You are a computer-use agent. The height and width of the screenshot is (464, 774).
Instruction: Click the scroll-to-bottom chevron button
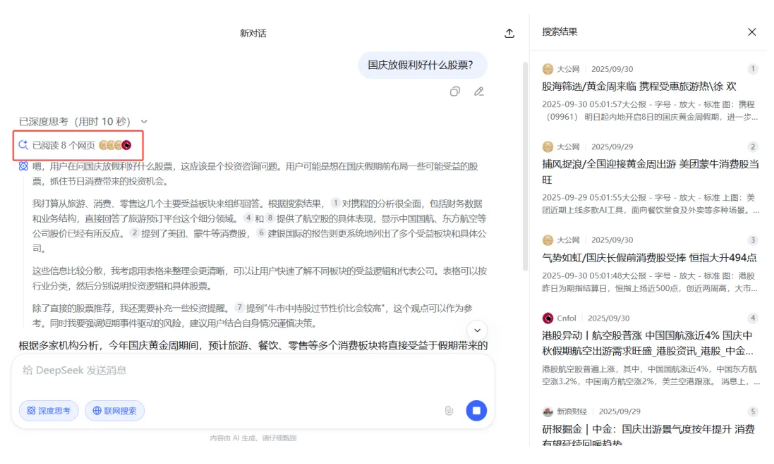coord(477,330)
